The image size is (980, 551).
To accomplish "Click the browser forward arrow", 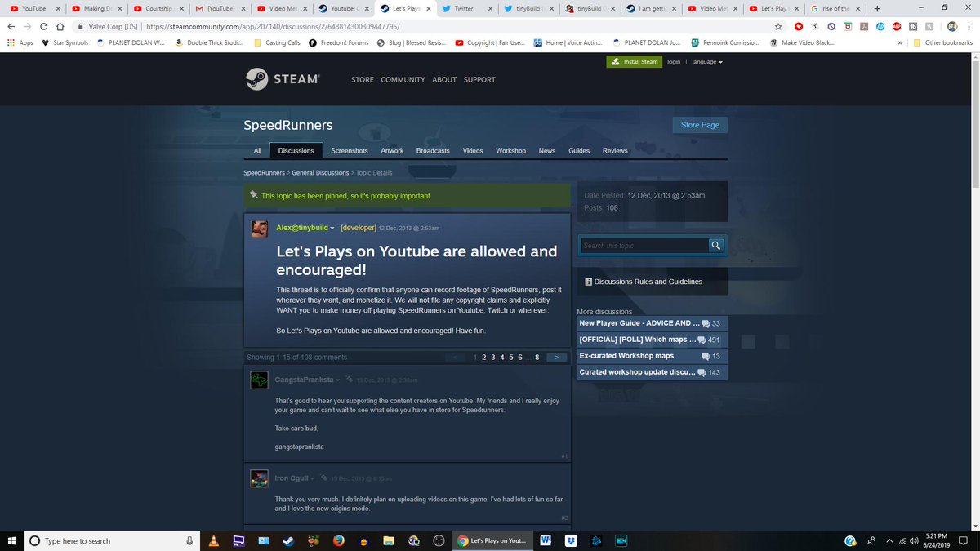I will pyautogui.click(x=28, y=26).
